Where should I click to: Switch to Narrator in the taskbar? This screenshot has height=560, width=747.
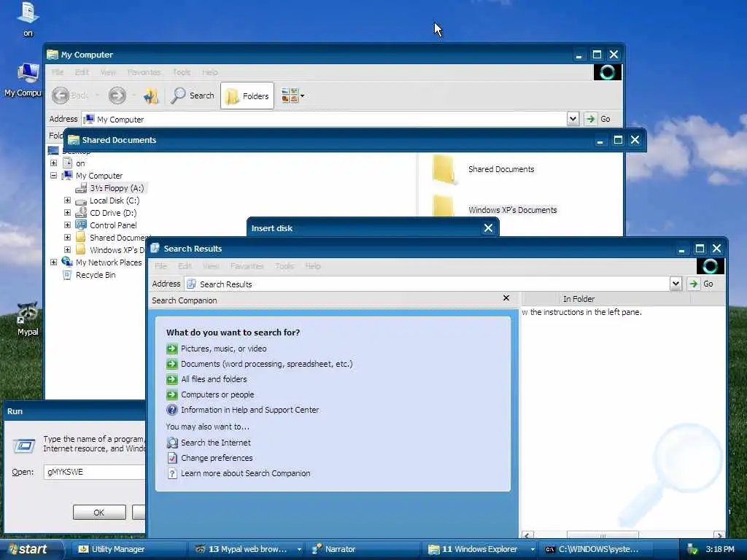tap(362, 549)
